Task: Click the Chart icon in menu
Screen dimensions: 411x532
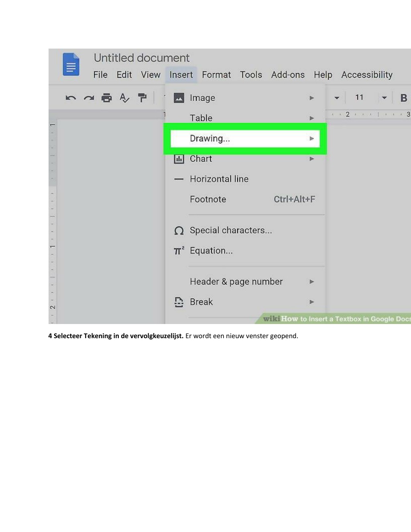Action: [179, 159]
